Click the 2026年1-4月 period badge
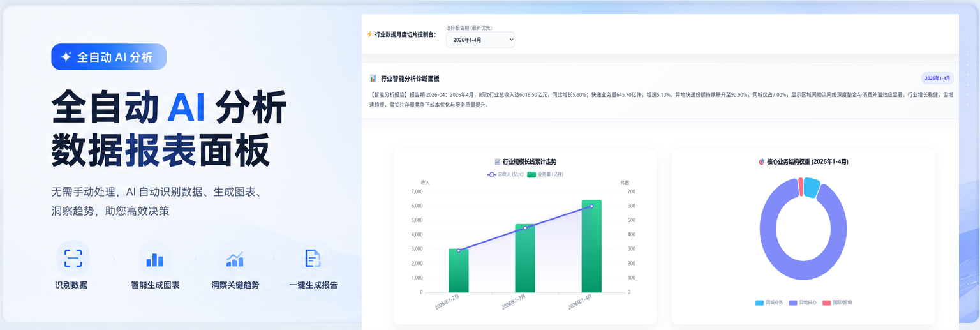 pyautogui.click(x=937, y=79)
